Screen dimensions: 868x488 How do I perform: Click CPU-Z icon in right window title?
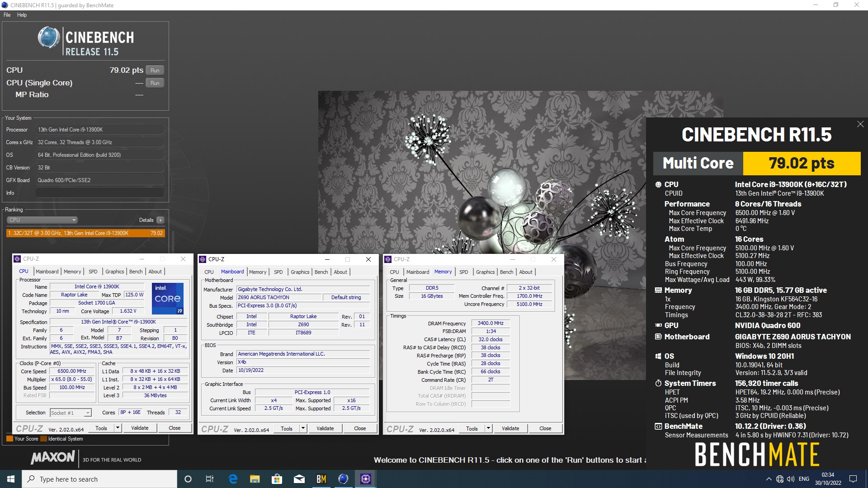coord(388,259)
